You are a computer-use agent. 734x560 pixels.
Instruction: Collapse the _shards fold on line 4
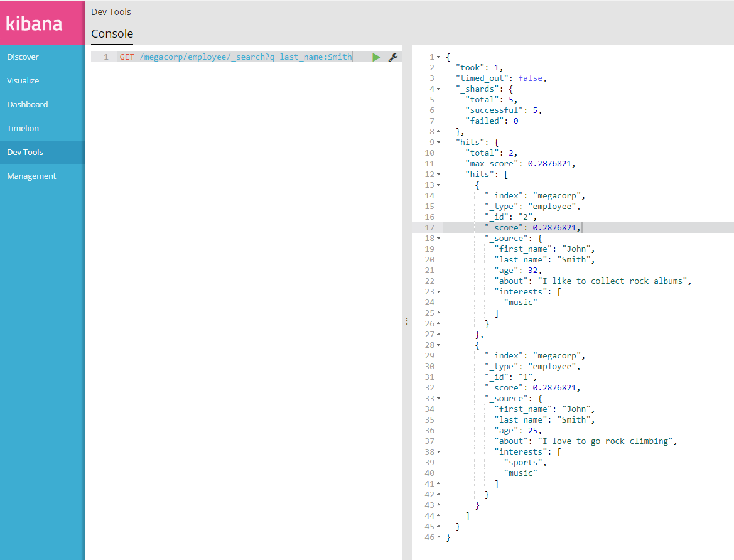(439, 89)
